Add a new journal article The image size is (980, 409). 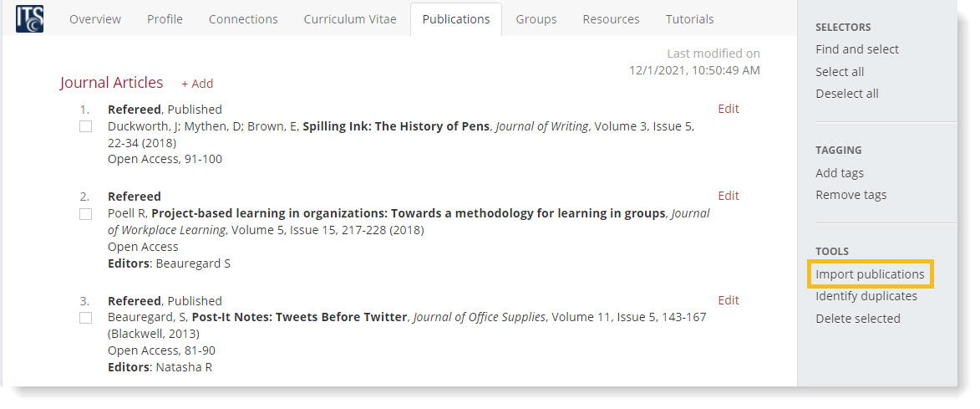[197, 84]
